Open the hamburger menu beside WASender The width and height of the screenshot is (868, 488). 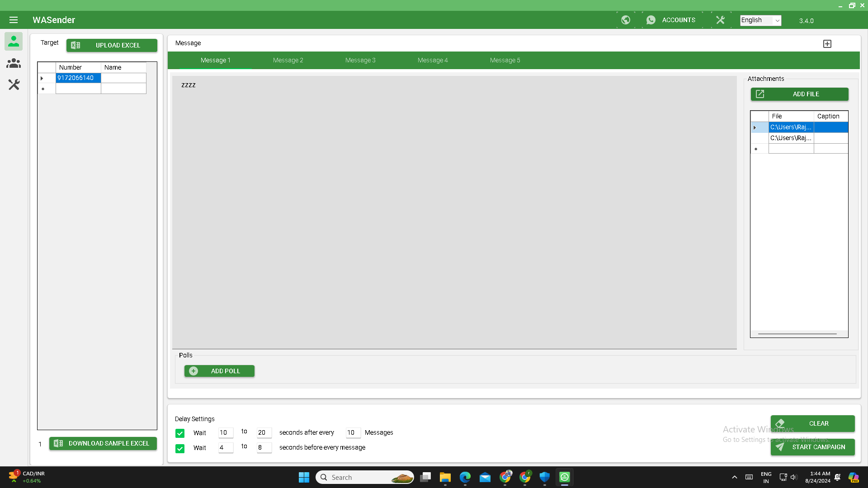coord(13,20)
